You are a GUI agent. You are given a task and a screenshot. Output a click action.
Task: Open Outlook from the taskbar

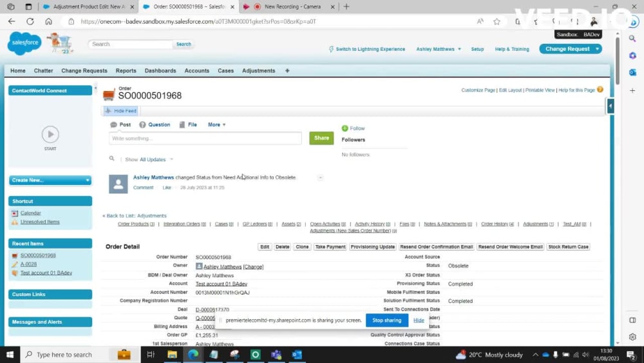coord(297,355)
